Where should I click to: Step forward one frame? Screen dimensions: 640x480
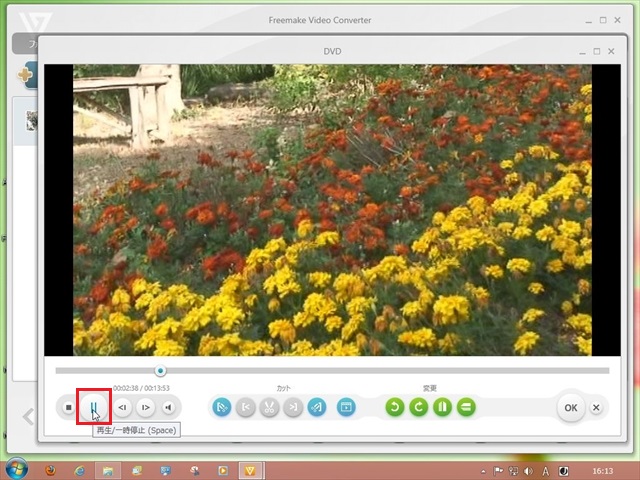tap(146, 407)
